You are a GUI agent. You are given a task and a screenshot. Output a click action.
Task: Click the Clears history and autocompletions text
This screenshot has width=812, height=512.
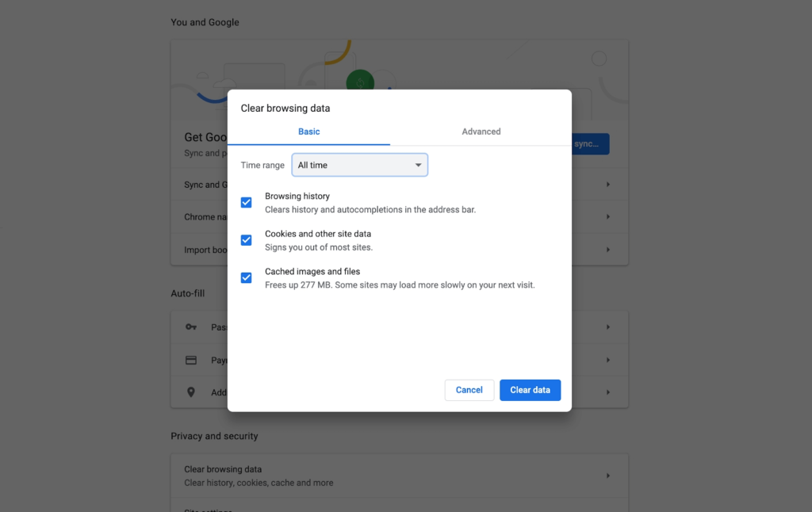[x=370, y=210]
